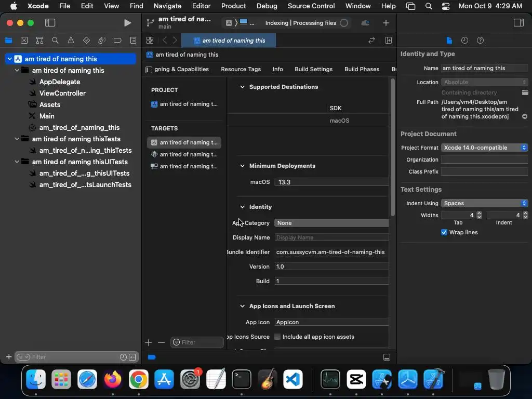Image resolution: width=532 pixels, height=399 pixels.
Task: Switch to the Info tab
Action: tap(277, 69)
